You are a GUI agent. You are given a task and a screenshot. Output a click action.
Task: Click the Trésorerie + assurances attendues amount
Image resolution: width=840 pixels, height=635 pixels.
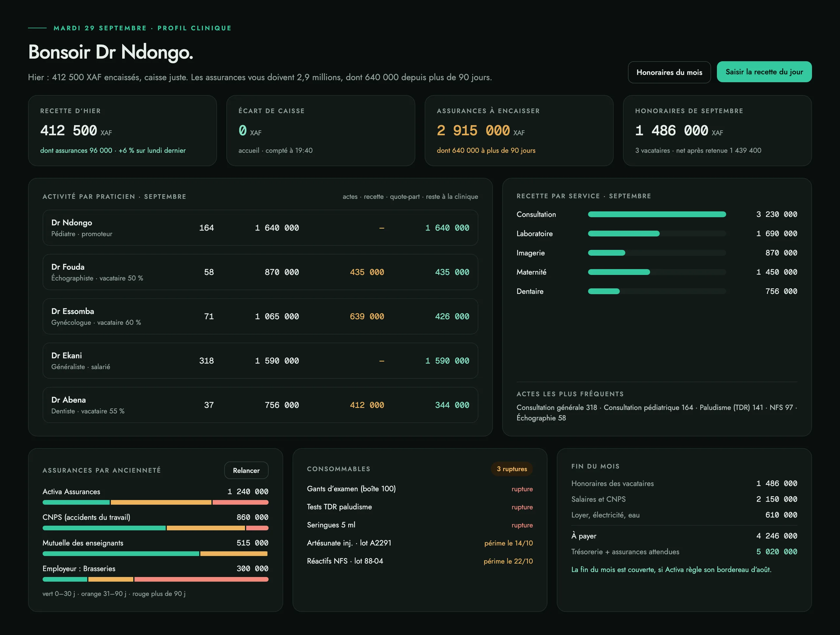click(777, 551)
